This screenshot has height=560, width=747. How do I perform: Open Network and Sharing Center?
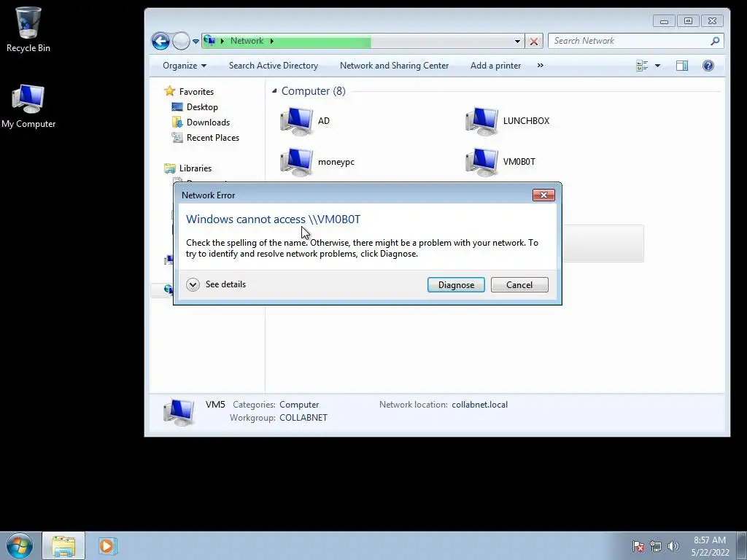coord(394,66)
